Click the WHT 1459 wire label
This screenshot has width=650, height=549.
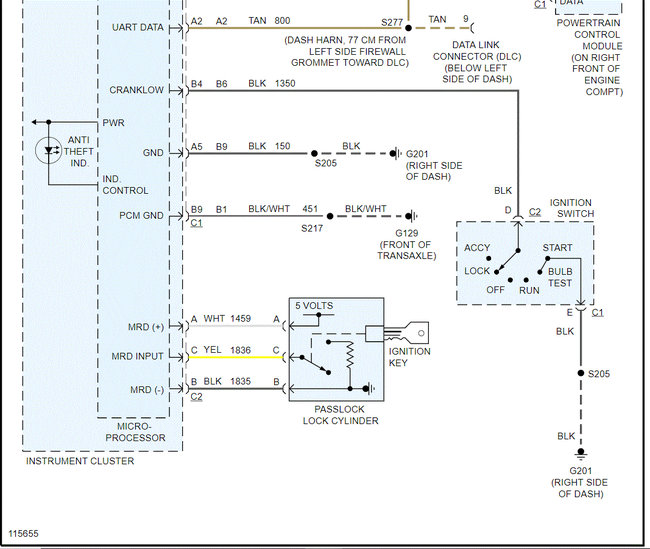pos(227,318)
